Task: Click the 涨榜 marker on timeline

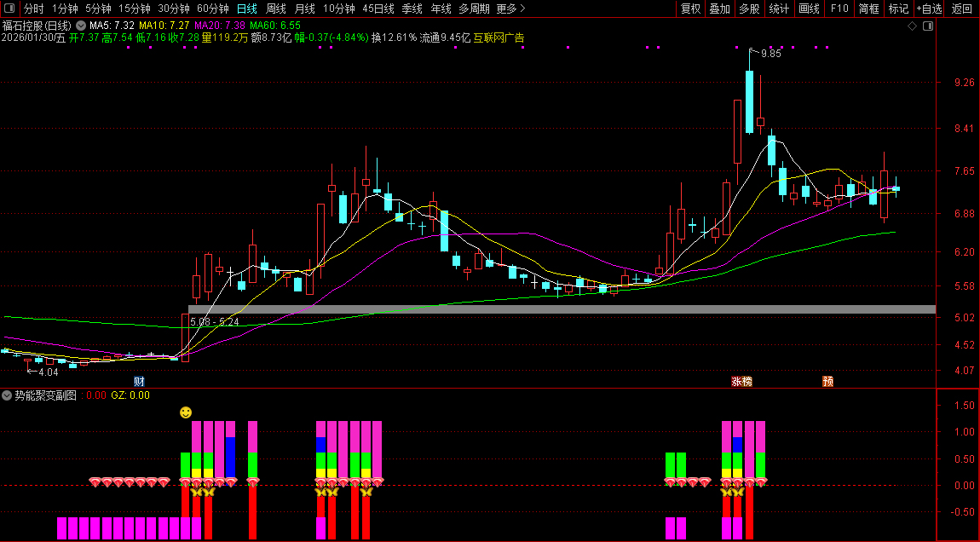Action: pyautogui.click(x=741, y=381)
